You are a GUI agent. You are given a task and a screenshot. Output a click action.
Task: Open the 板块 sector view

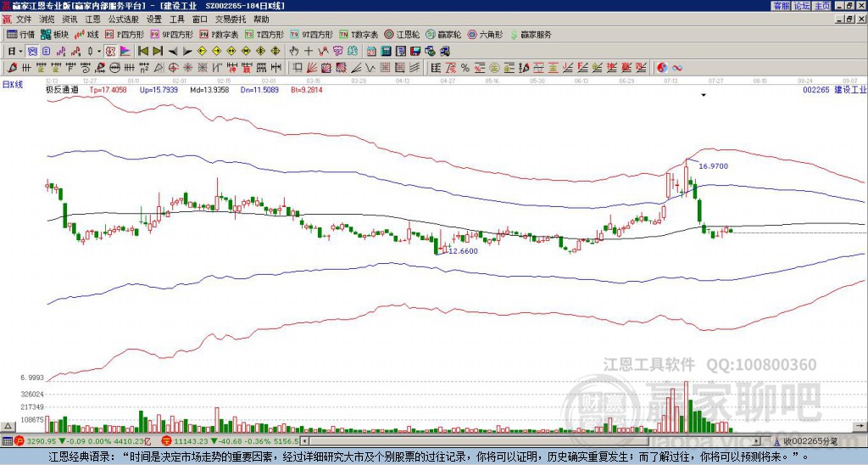tap(53, 34)
